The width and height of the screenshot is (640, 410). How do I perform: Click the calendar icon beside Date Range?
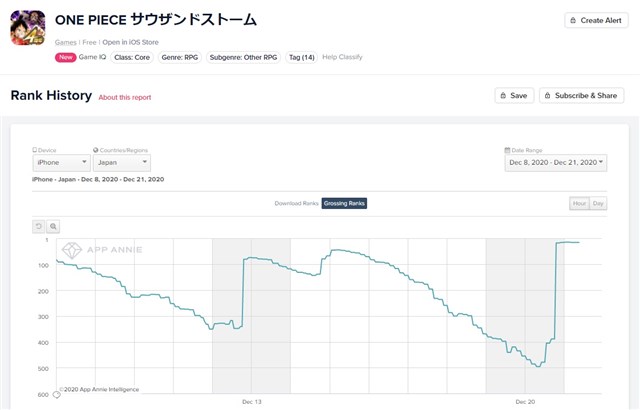tap(507, 150)
